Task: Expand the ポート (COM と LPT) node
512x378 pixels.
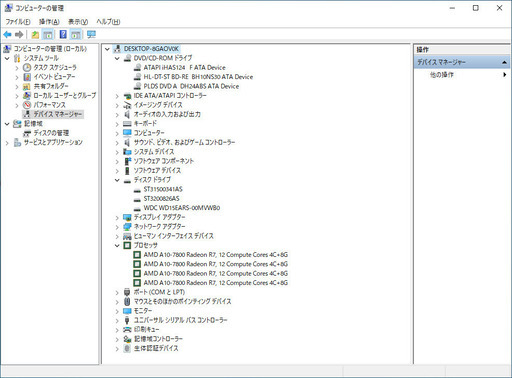Action: coord(117,292)
